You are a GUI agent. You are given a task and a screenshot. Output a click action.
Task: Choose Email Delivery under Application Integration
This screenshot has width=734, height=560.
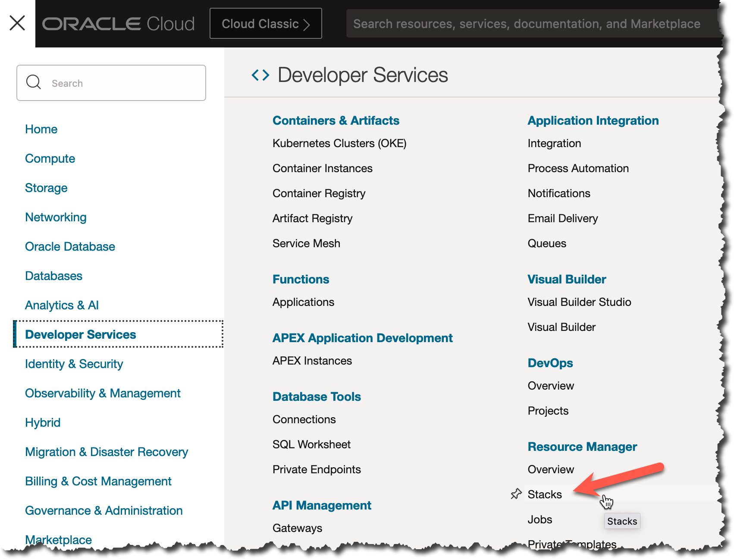(x=563, y=218)
